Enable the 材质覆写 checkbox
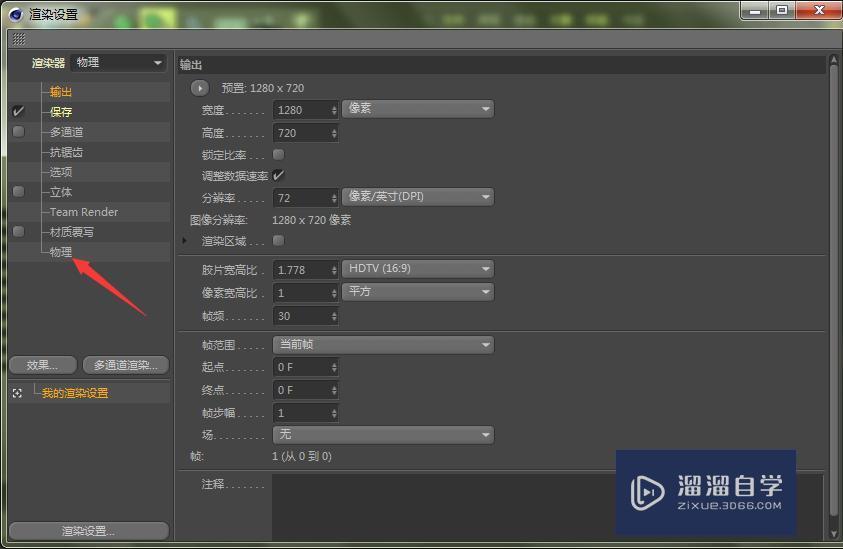 pos(18,231)
